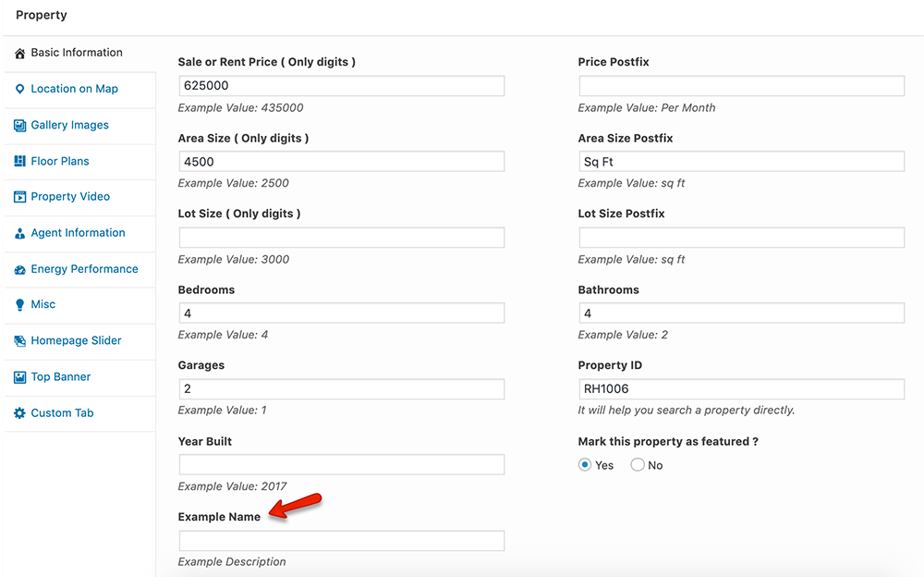Click the Floor Plans icon

click(19, 161)
